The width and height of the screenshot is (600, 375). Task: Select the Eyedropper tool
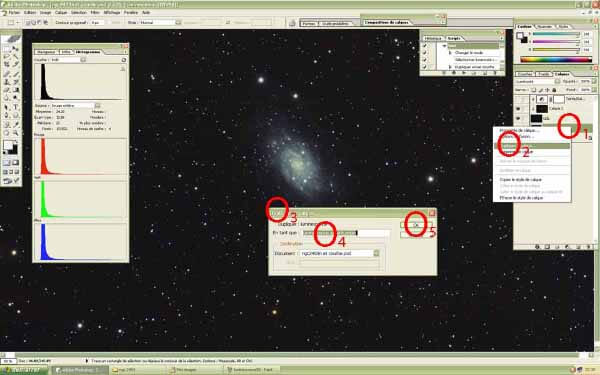(x=16, y=124)
